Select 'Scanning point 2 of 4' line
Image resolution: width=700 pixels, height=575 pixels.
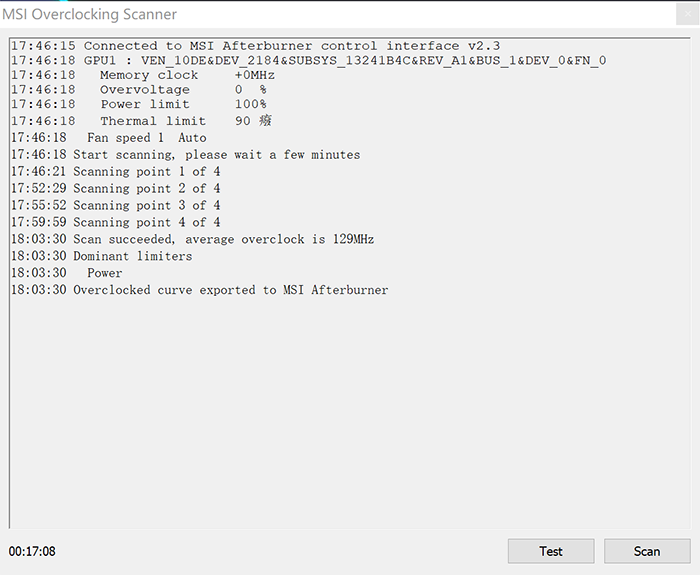point(116,188)
